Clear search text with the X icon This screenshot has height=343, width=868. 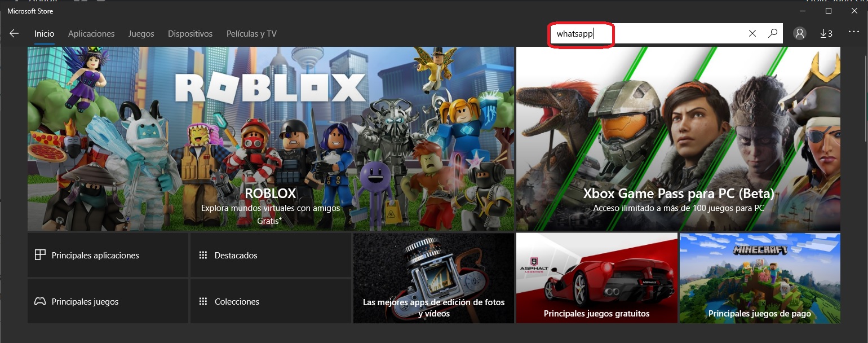click(x=752, y=34)
